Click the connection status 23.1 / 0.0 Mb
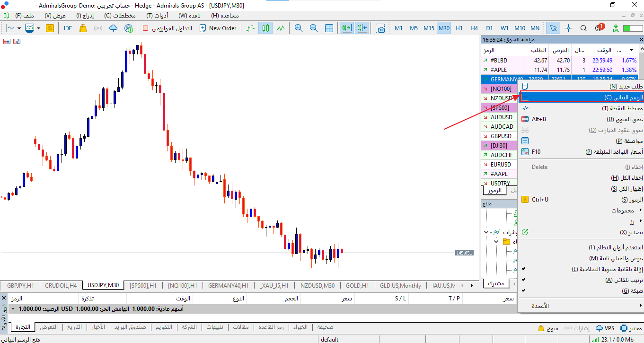This screenshot has height=343, width=644. (x=613, y=339)
